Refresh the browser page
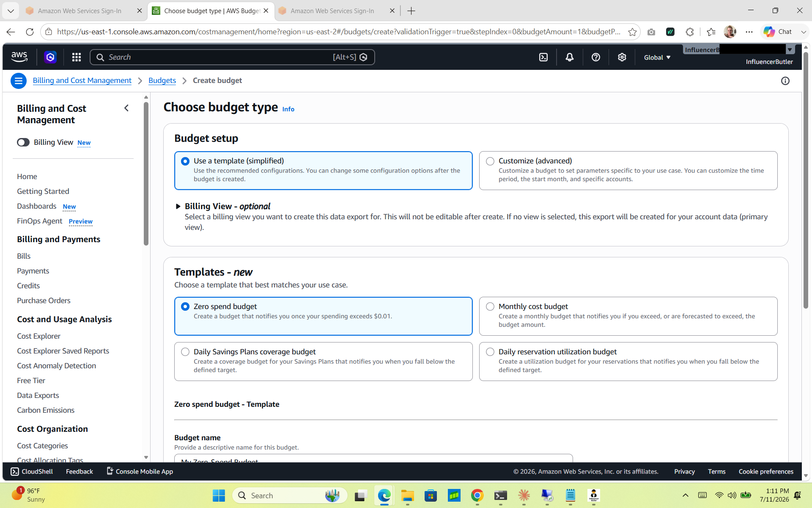The image size is (812, 508). point(30,32)
